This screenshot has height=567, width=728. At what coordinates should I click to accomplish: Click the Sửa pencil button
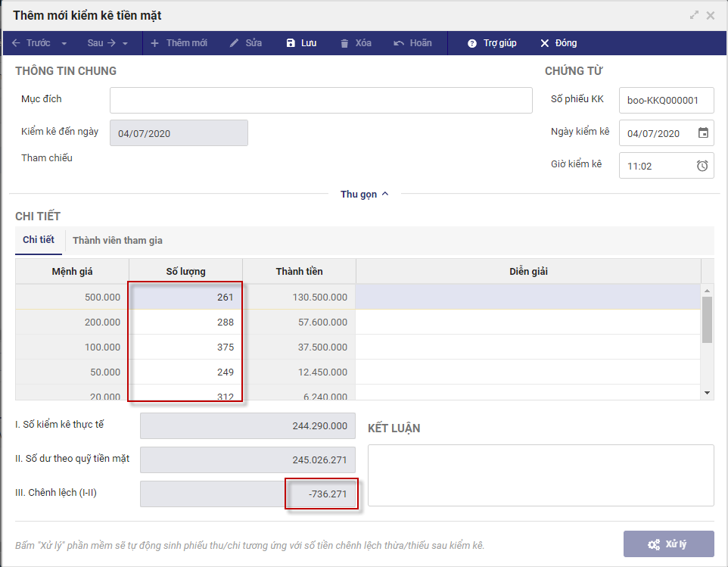[246, 43]
